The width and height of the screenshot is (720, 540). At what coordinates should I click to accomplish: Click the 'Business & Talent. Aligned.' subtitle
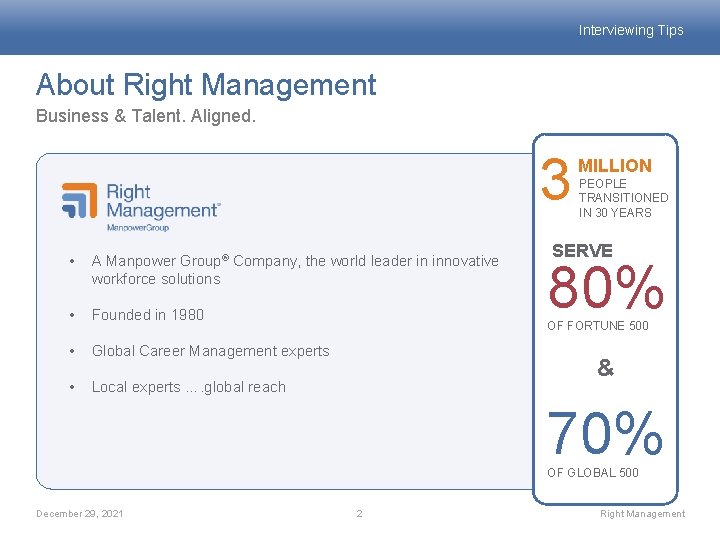[x=146, y=116]
